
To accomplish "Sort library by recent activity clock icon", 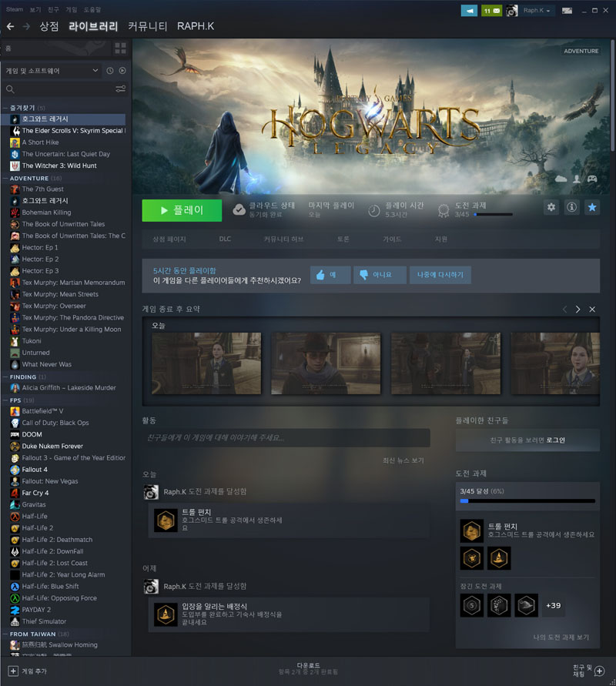I will (110, 70).
